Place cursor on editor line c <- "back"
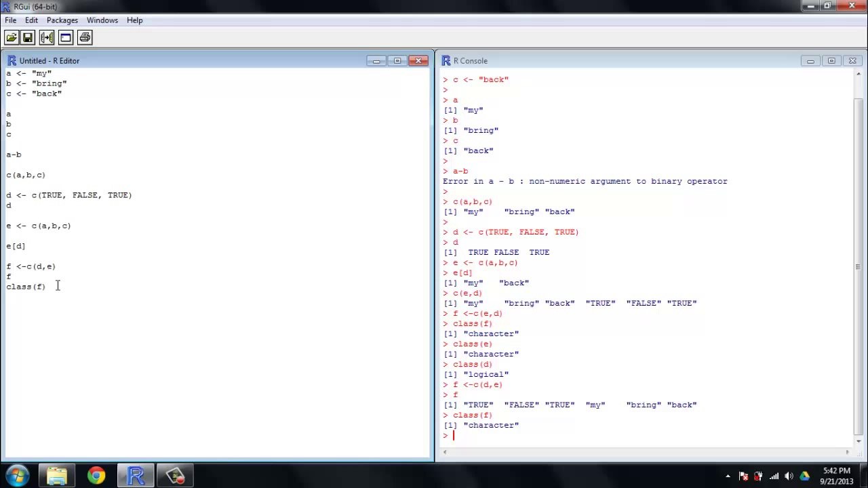This screenshot has width=868, height=488. point(34,94)
